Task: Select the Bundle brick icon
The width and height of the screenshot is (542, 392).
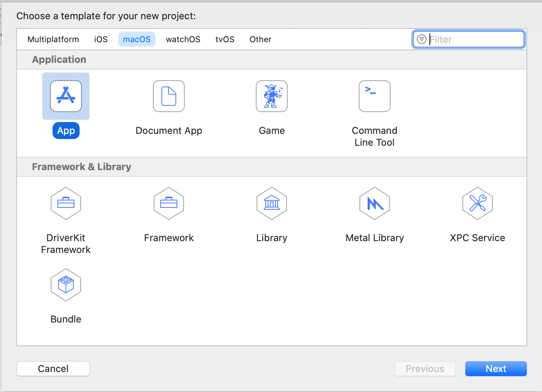Action: [66, 285]
